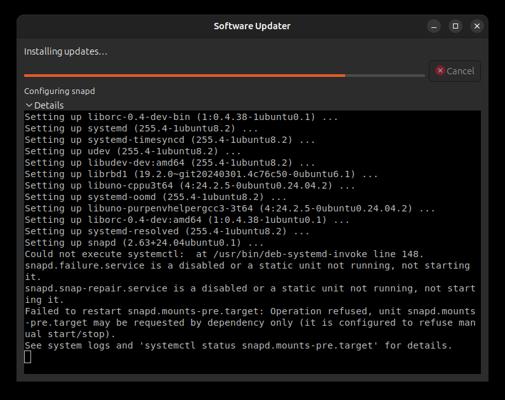505x400 pixels.
Task: Click the 'Setting up udev' terminal line
Action: point(133,151)
